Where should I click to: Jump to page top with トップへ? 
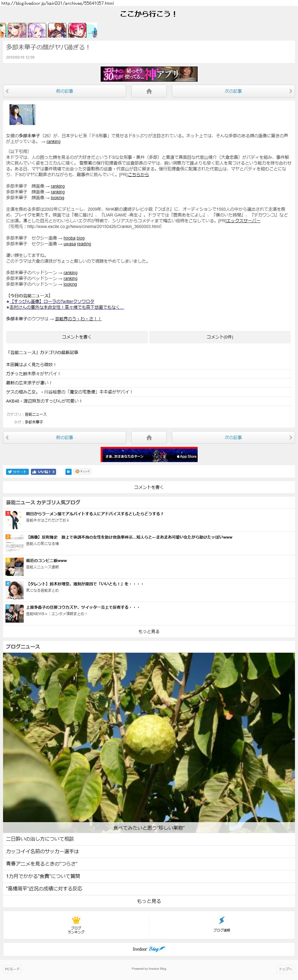(286, 969)
